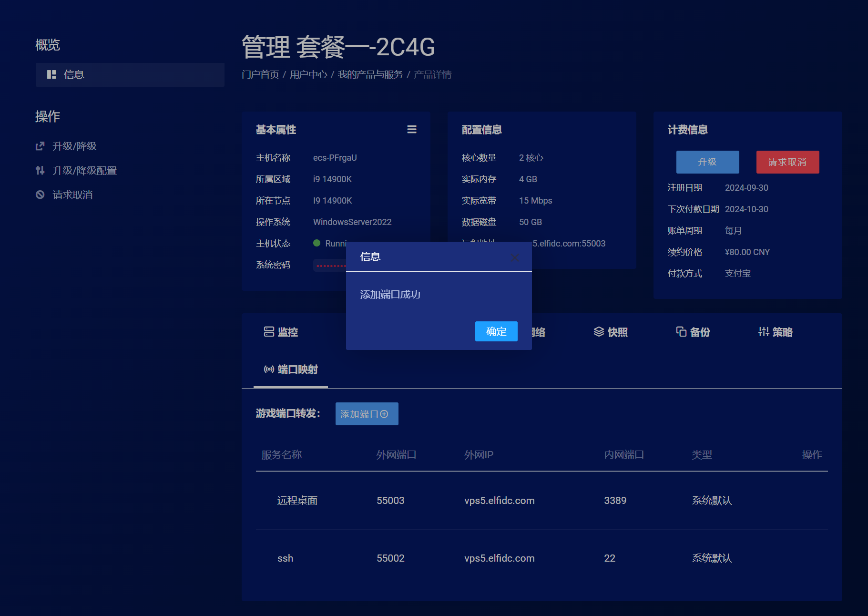Click region value i9 14900K

[x=332, y=179]
